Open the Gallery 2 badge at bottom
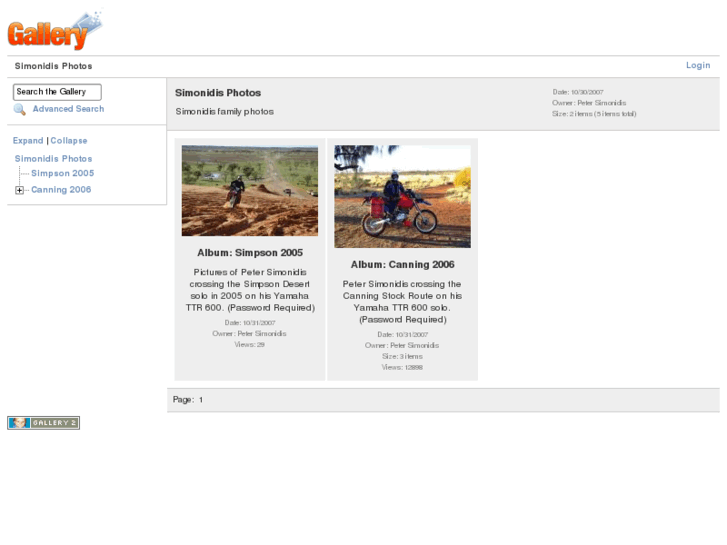 pyautogui.click(x=44, y=423)
